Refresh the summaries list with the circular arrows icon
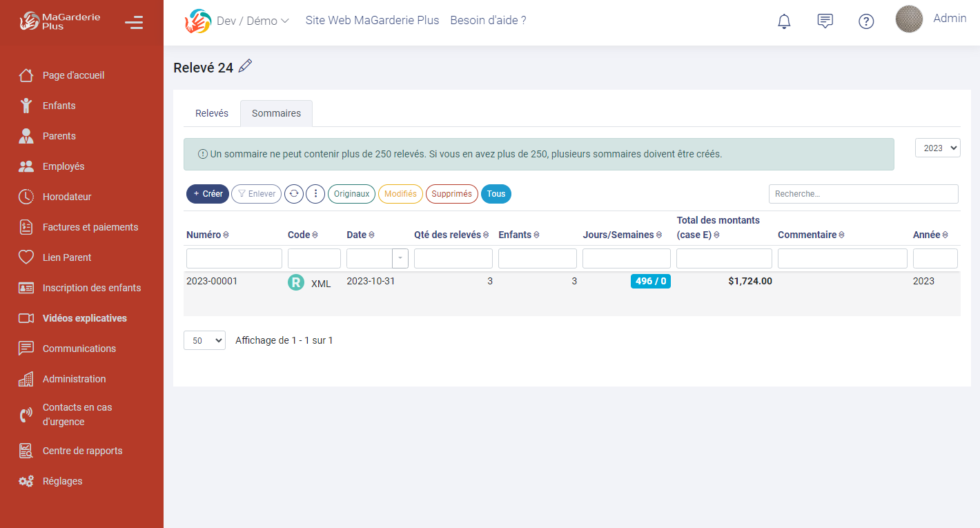This screenshot has height=528, width=980. pos(293,194)
